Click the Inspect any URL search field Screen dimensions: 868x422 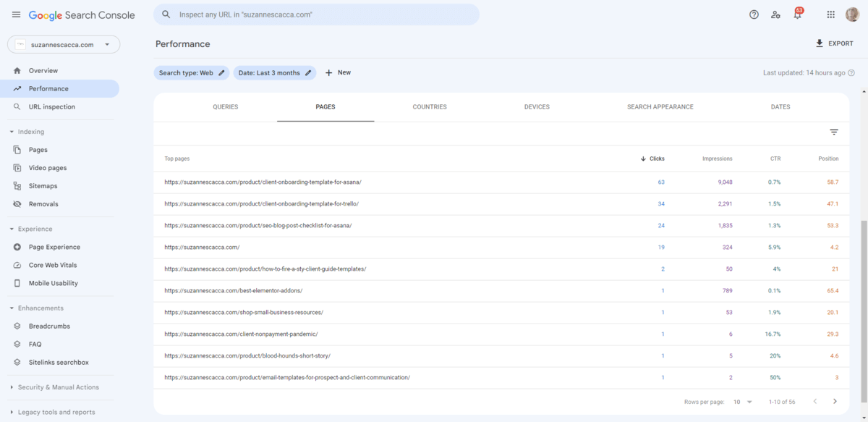(316, 14)
